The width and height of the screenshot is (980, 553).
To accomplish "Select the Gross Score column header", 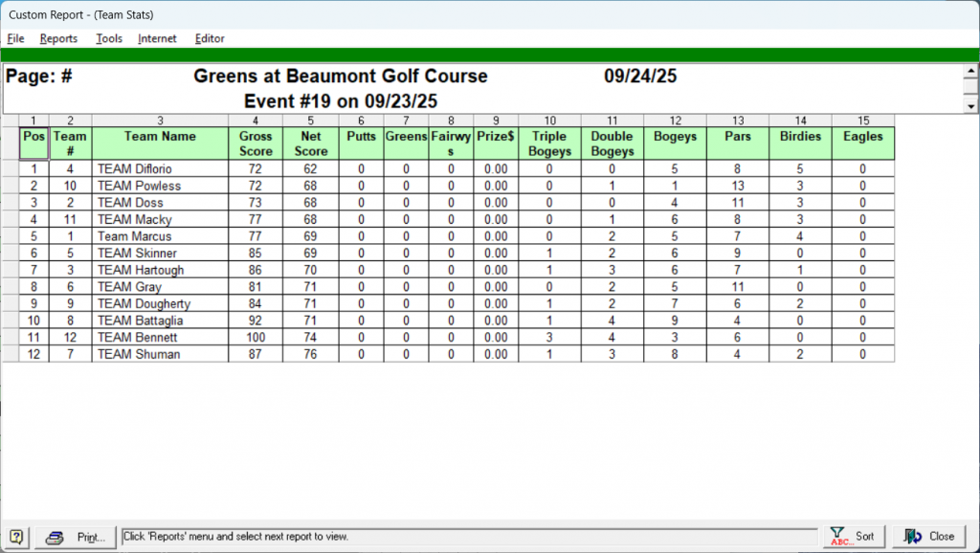I will pyautogui.click(x=256, y=144).
